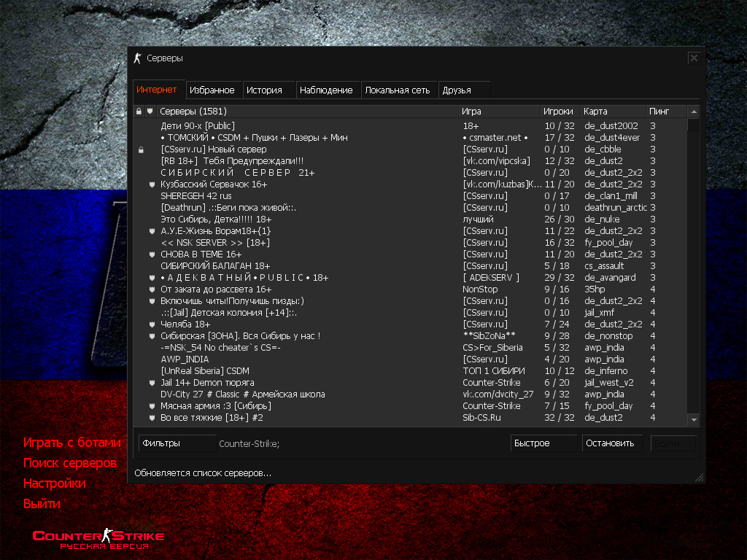Select the Это Сибирь, Детка!!!!! 18+ server

(411, 219)
